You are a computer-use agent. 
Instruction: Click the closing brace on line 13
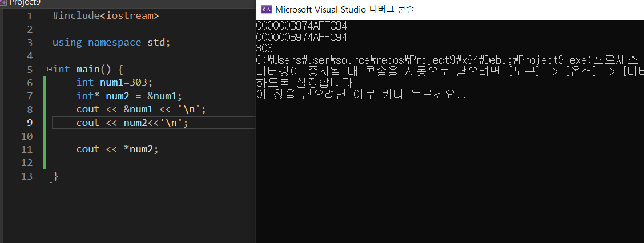click(55, 176)
